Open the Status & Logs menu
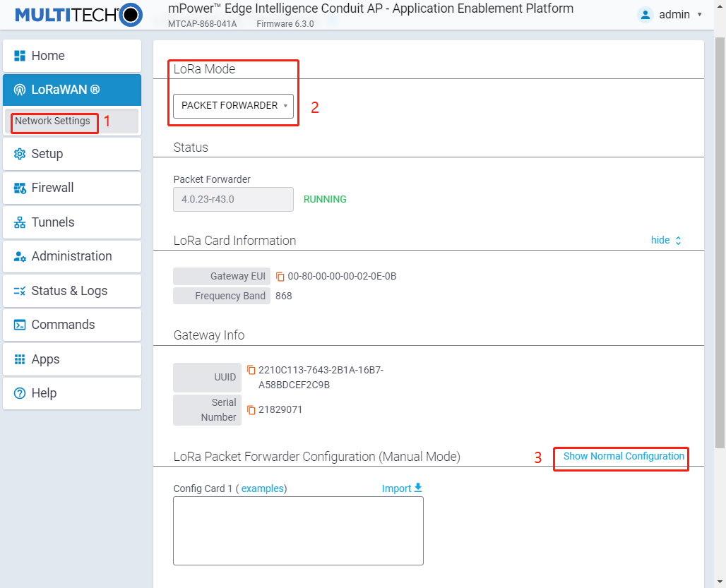The height and width of the screenshot is (588, 726). (x=72, y=291)
